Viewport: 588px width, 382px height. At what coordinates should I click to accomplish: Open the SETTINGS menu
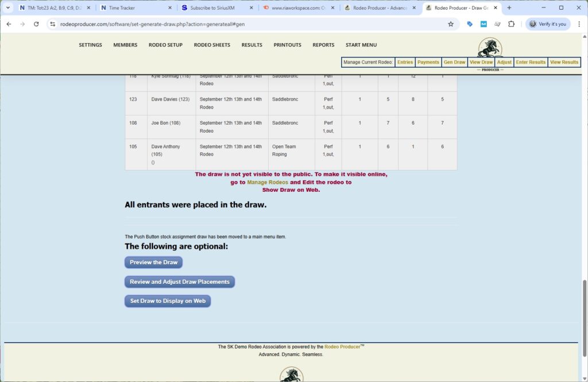90,45
